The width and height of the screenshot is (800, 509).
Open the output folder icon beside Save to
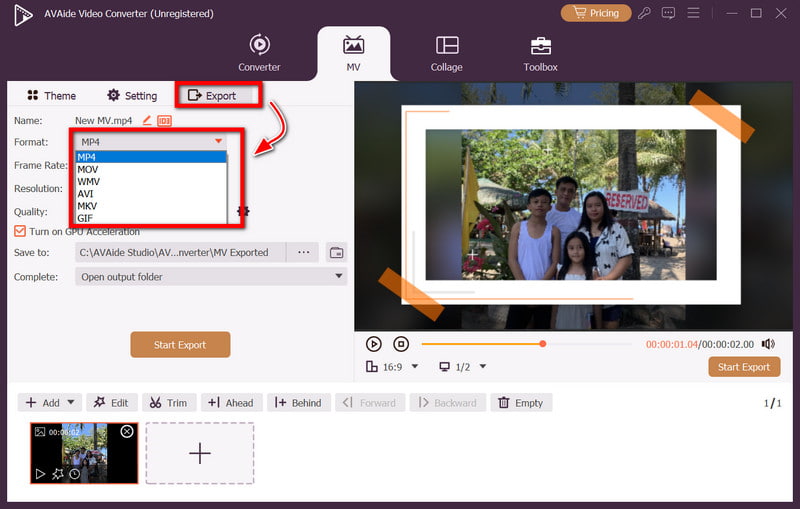[336, 252]
